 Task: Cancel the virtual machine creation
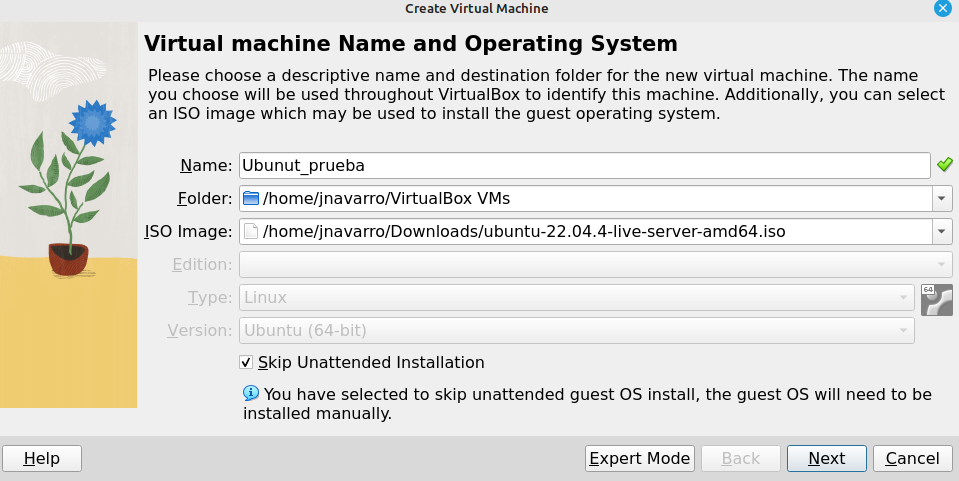click(x=912, y=458)
